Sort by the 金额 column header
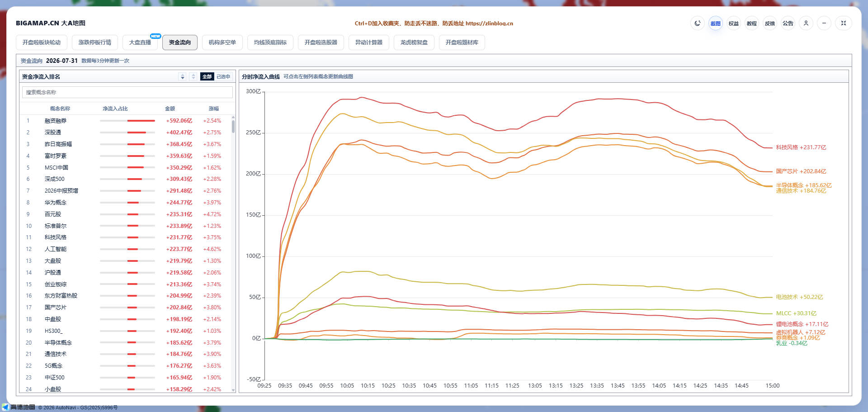The width and height of the screenshot is (868, 412). click(x=170, y=109)
